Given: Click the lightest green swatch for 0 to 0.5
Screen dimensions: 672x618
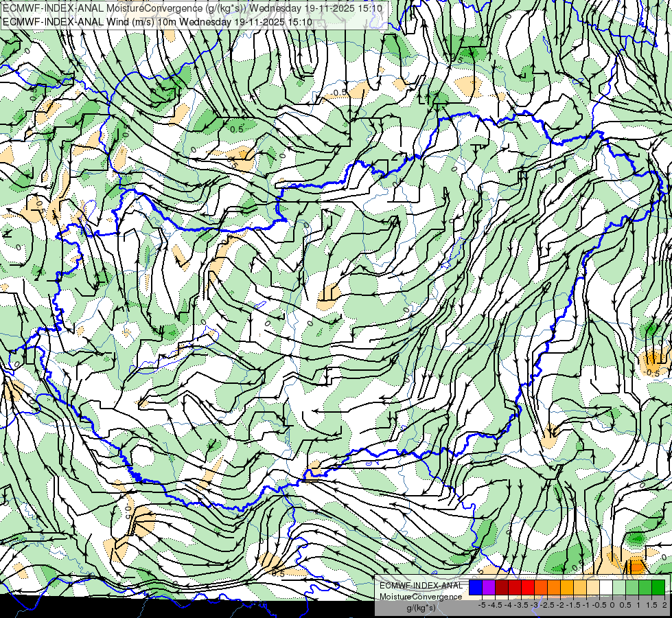Looking at the screenshot, I should [x=619, y=588].
